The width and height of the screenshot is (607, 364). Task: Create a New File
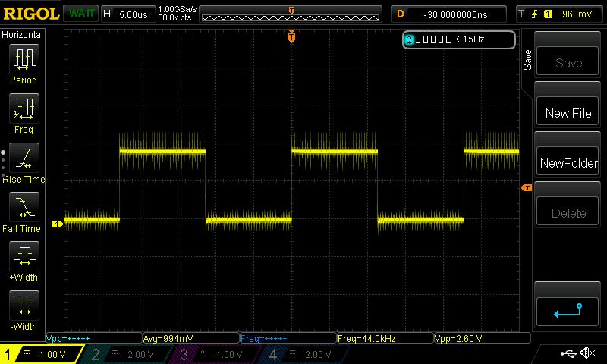click(x=568, y=112)
